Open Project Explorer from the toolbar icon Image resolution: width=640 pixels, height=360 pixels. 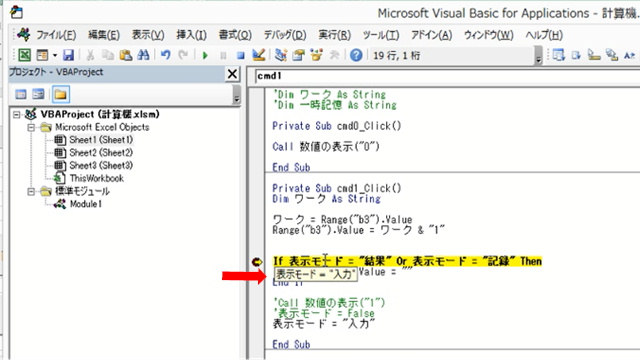281,55
